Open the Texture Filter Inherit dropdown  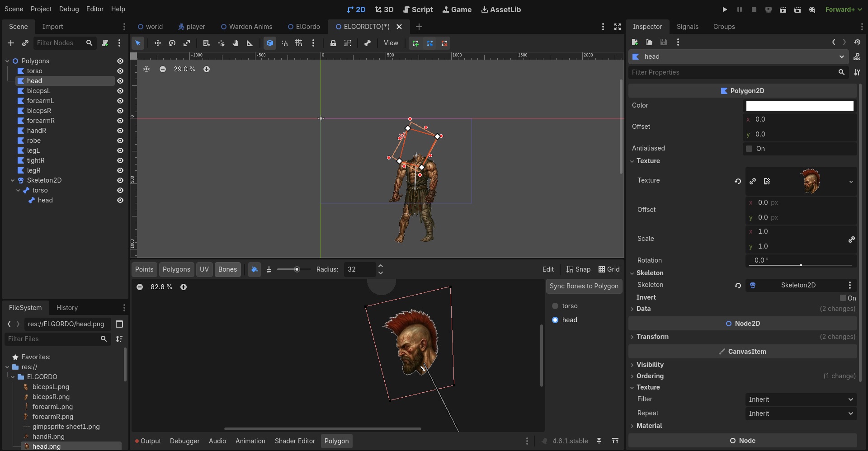800,399
